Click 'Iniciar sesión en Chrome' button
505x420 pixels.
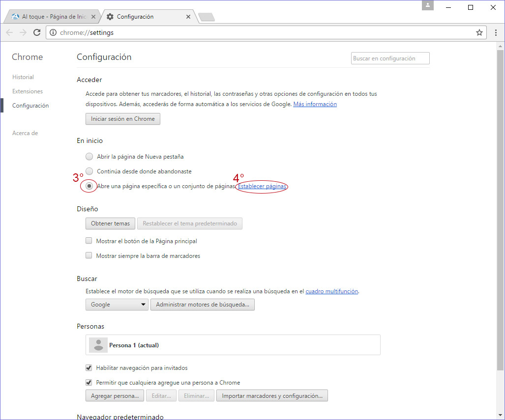123,119
